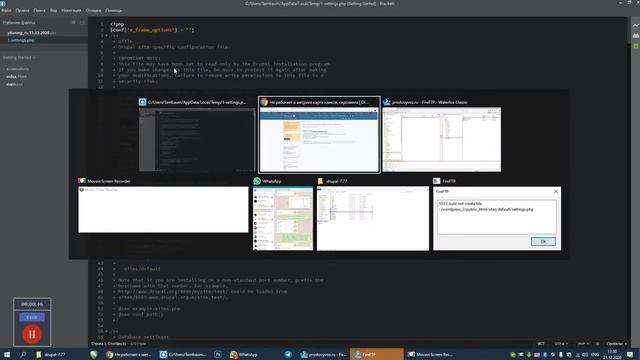Toggle INS/OVR mode in status bar

[541, 344]
